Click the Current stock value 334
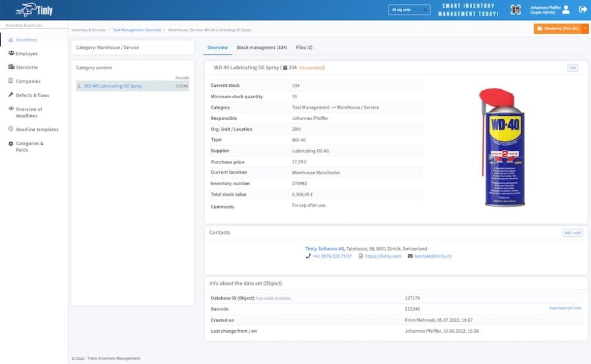This screenshot has height=364, width=591. click(x=295, y=86)
